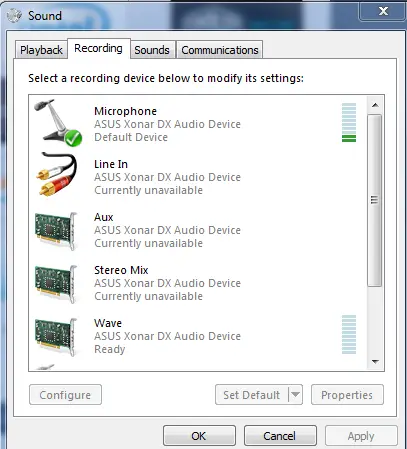Click the Sound speaker icon in title bar

tap(14, 15)
